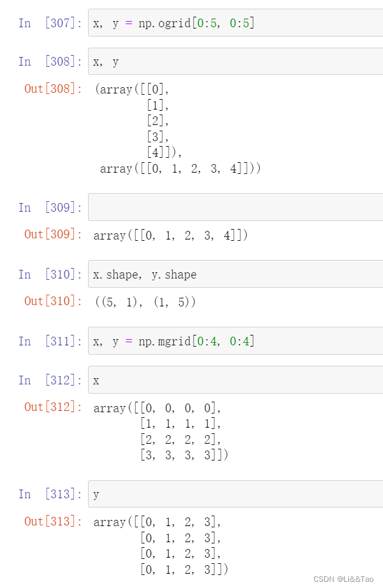The width and height of the screenshot is (383, 588).
Task: Click the np.ogrid input cell
Action: click(x=236, y=23)
